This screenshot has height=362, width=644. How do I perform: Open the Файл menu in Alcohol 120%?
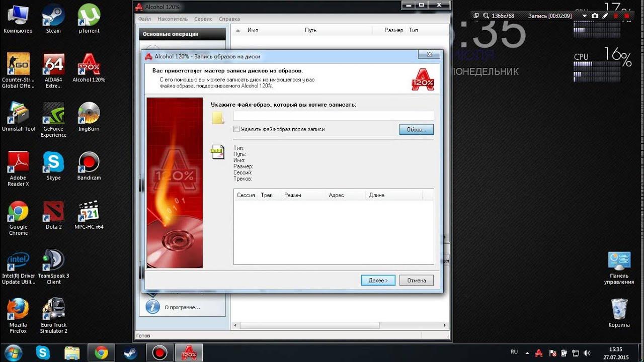tap(144, 19)
